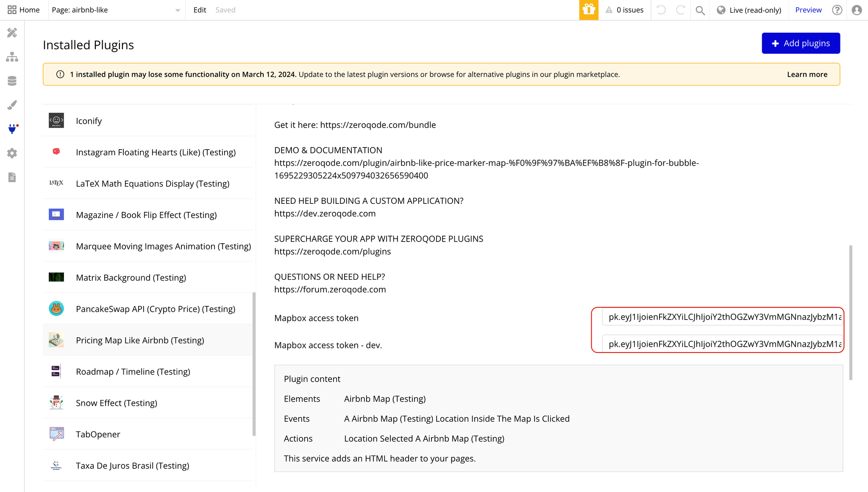Screen dimensions: 868x492
Task: Select Roadmap / Timeline (Testing) plugin
Action: [x=133, y=372]
